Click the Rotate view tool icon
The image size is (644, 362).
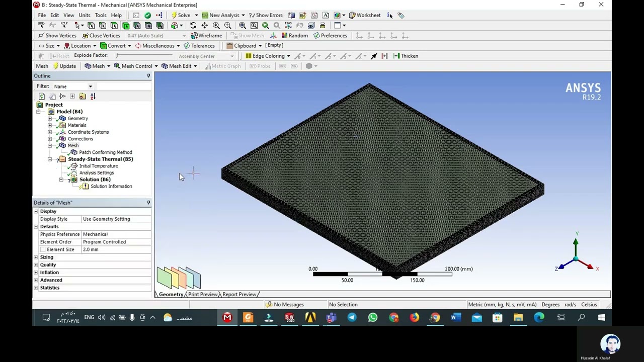(x=193, y=25)
